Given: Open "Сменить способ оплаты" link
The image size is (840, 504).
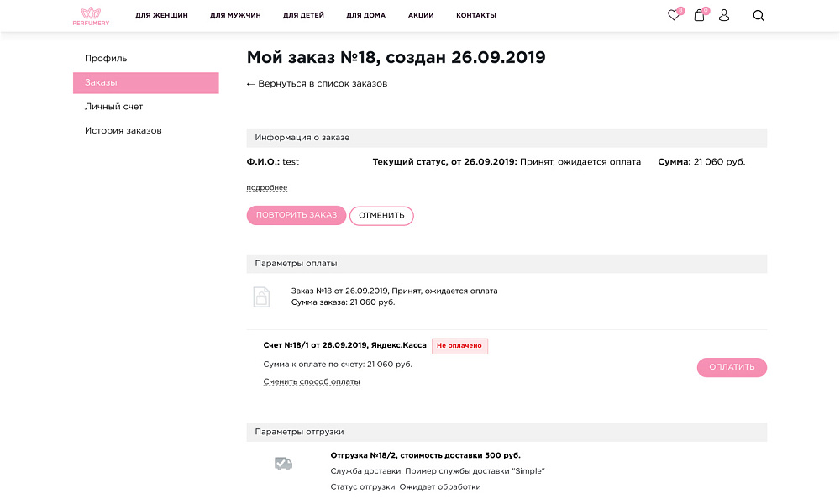Looking at the screenshot, I should click(312, 381).
